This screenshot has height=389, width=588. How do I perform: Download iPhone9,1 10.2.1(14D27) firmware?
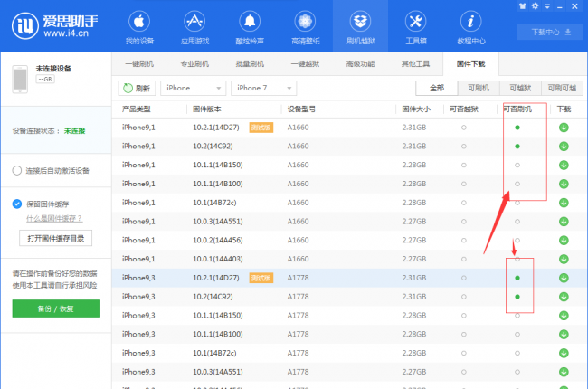(564, 128)
